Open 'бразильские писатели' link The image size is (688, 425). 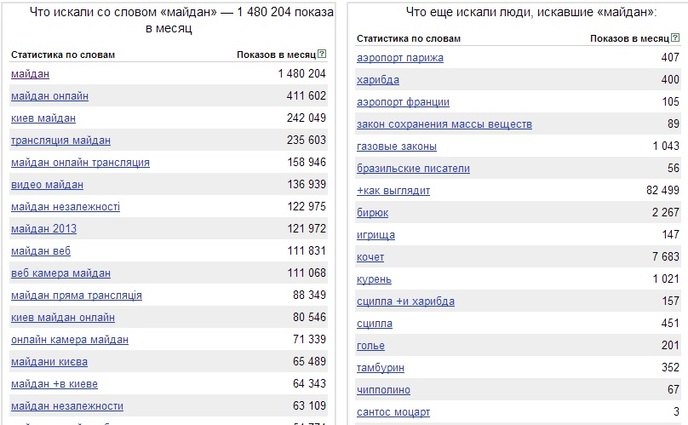pos(413,168)
